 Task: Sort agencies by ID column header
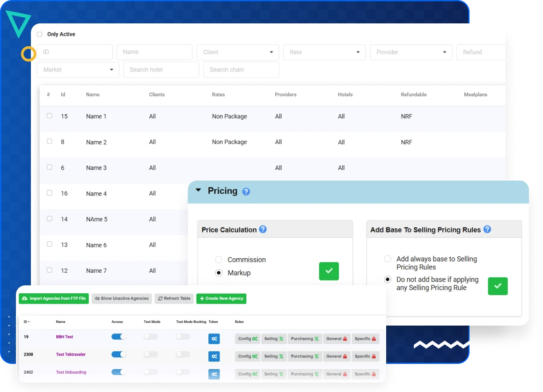pyautogui.click(x=27, y=322)
